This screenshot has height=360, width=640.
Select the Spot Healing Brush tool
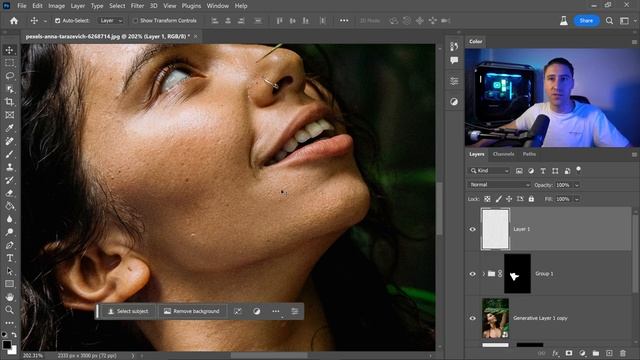click(x=9, y=141)
